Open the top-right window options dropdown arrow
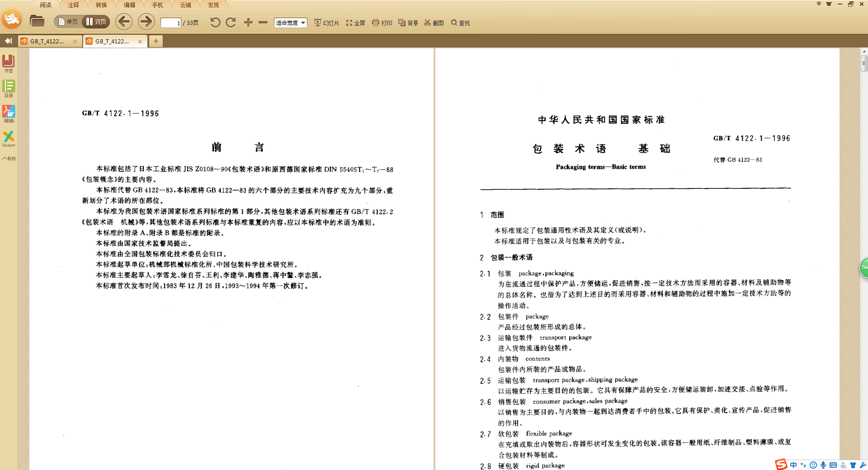This screenshot has height=470, width=868. click(819, 4)
